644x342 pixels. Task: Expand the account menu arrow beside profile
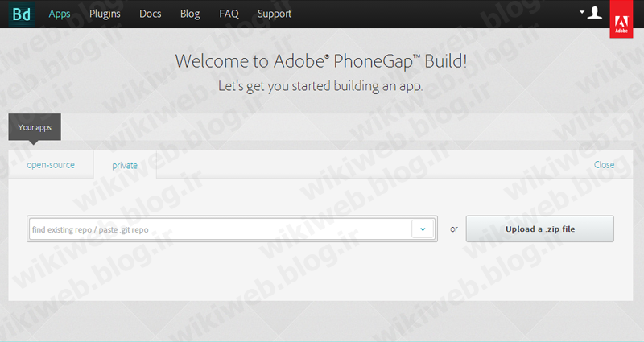(x=582, y=13)
